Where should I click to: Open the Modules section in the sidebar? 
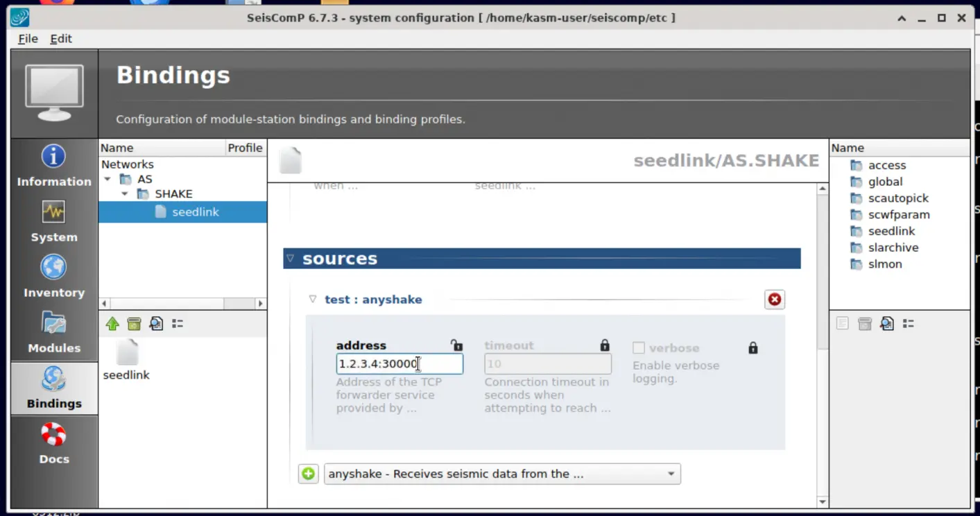point(54,333)
